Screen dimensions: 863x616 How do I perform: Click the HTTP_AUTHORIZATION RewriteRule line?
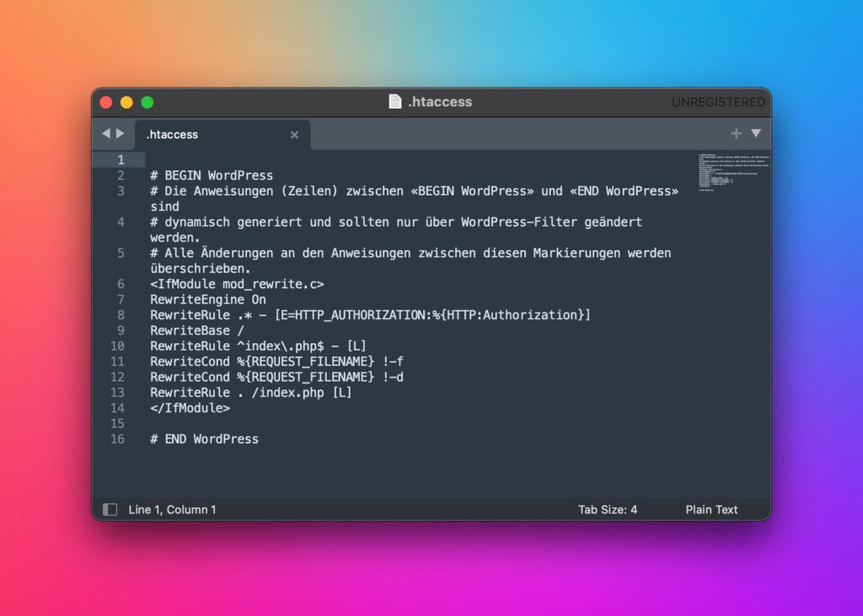click(371, 315)
